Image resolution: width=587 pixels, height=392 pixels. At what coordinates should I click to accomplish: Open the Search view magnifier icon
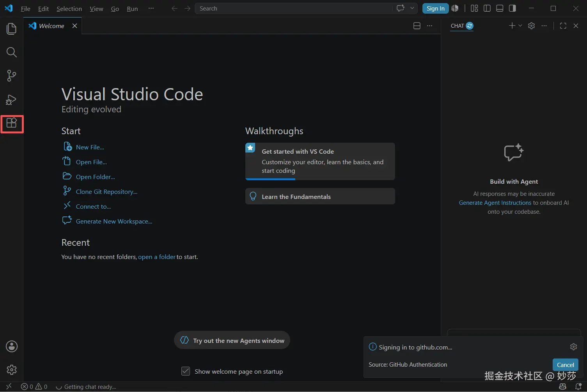click(12, 52)
